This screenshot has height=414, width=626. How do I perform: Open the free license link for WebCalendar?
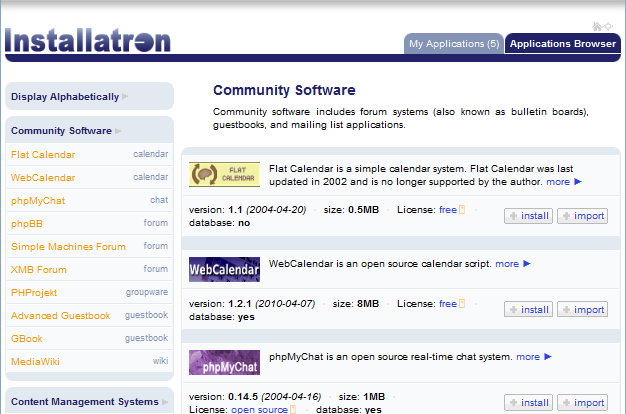pos(448,304)
